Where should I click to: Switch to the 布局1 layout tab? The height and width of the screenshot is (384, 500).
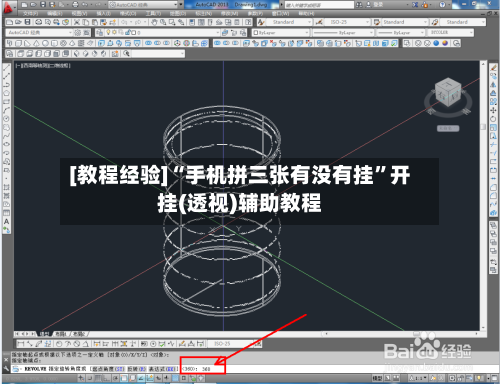click(x=61, y=333)
